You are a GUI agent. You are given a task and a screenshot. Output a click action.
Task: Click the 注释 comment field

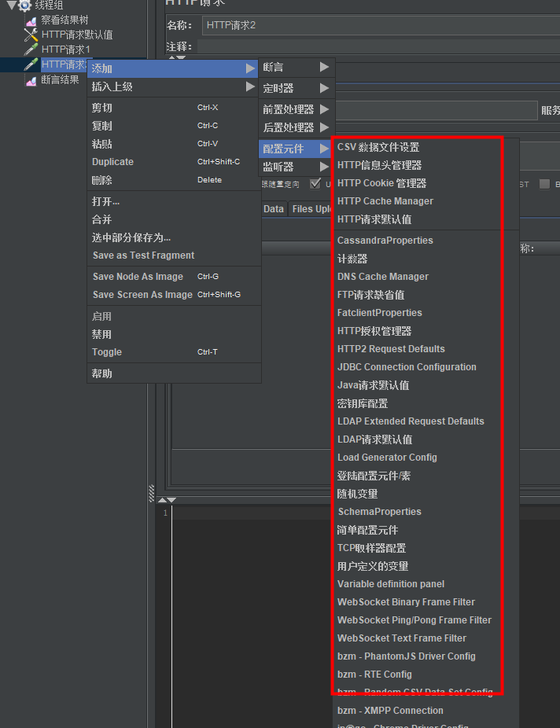click(x=378, y=46)
